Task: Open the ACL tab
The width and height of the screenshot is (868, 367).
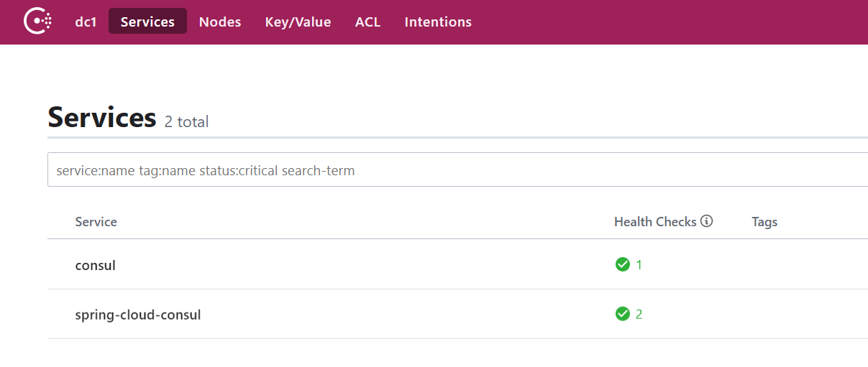Action: pos(367,22)
